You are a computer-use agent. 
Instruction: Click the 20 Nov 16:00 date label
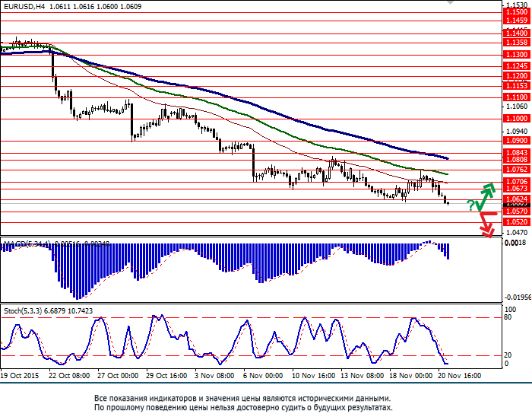[460, 376]
